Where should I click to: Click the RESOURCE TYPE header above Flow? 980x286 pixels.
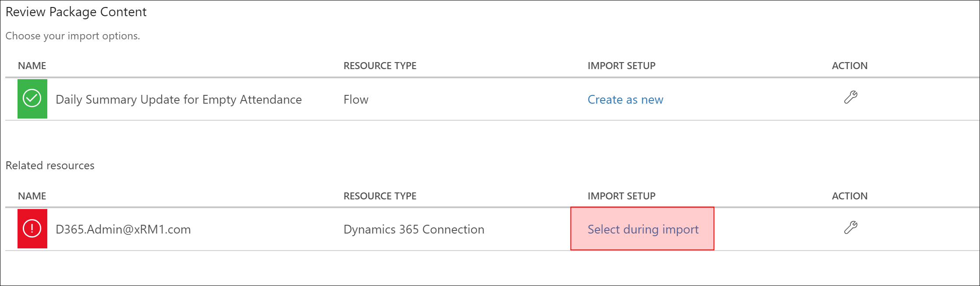click(380, 66)
